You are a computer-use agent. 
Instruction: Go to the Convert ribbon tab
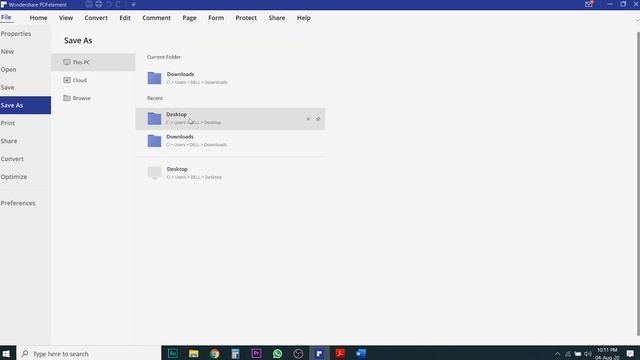click(96, 18)
